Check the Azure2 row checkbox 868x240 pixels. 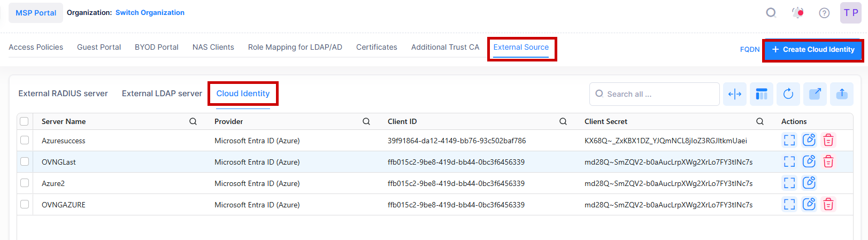point(25,183)
